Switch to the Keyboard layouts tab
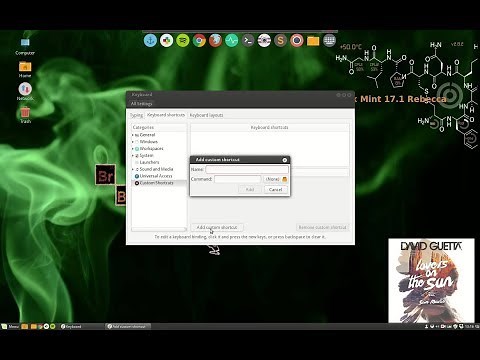 206,115
